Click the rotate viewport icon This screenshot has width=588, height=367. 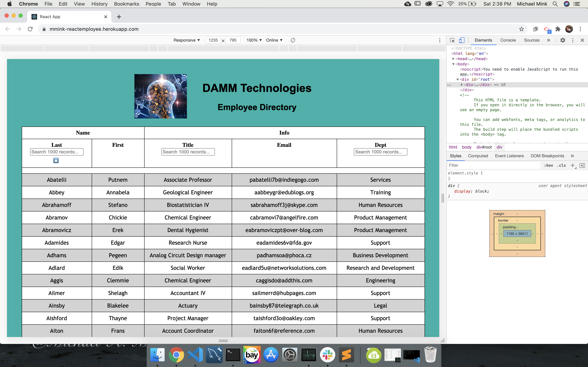(x=293, y=40)
